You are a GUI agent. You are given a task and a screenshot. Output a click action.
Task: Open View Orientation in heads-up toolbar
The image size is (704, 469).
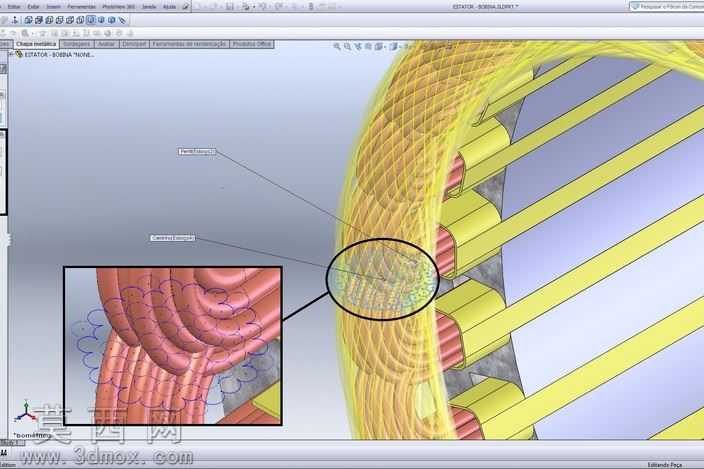(379, 46)
